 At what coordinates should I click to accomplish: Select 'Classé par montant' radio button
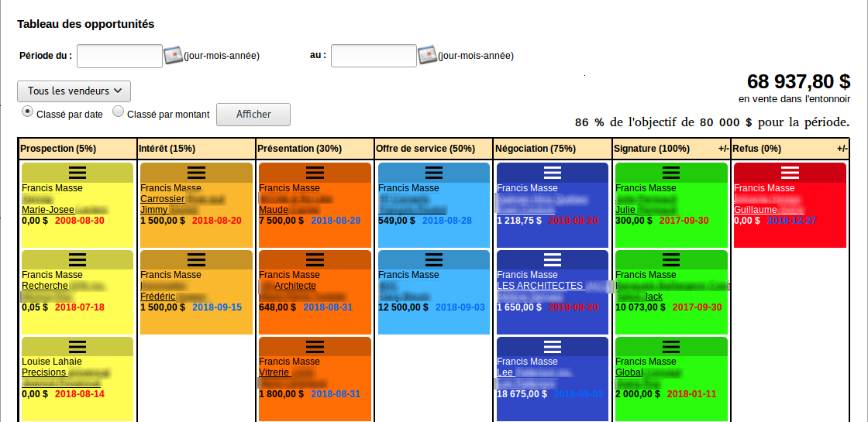pyautogui.click(x=119, y=112)
